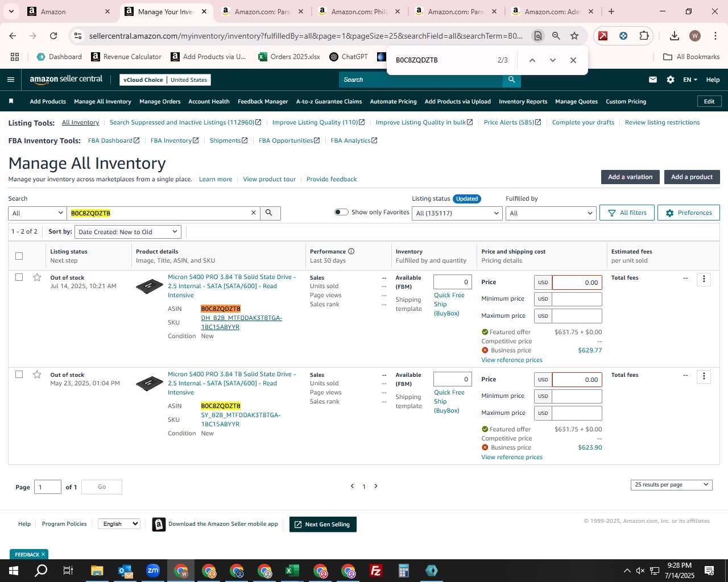This screenshot has height=582, width=728.
Task: Open the All filters button
Action: 627,213
